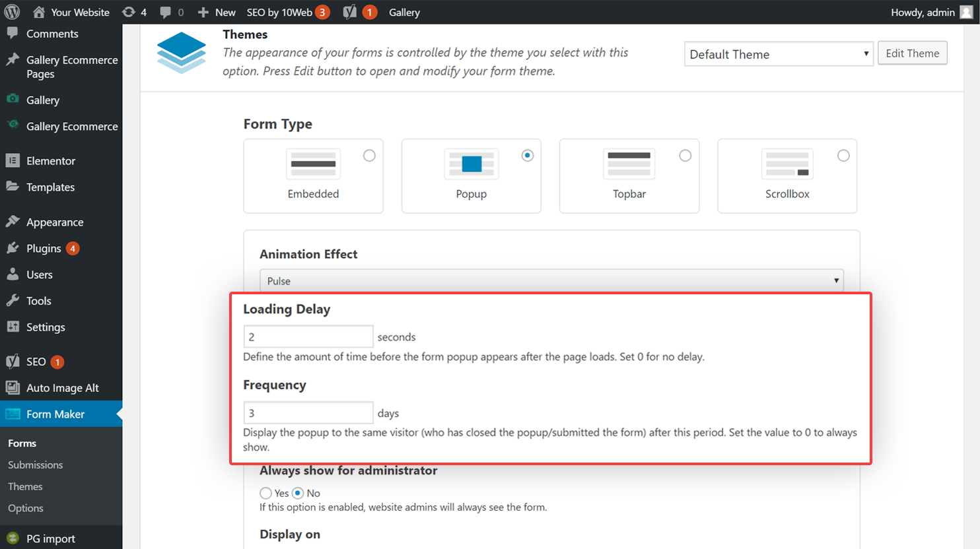Click the Appearance paintbrush icon
Image resolution: width=980 pixels, height=549 pixels.
[x=13, y=222]
